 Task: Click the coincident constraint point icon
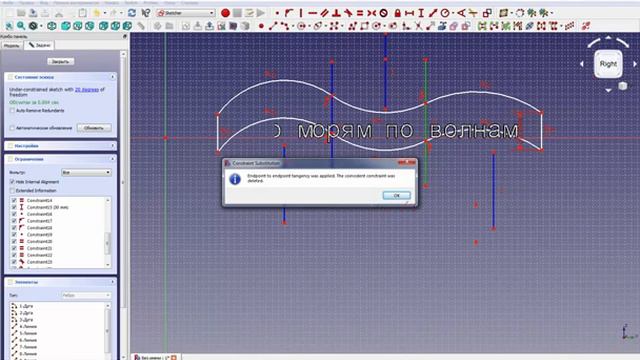278,13
